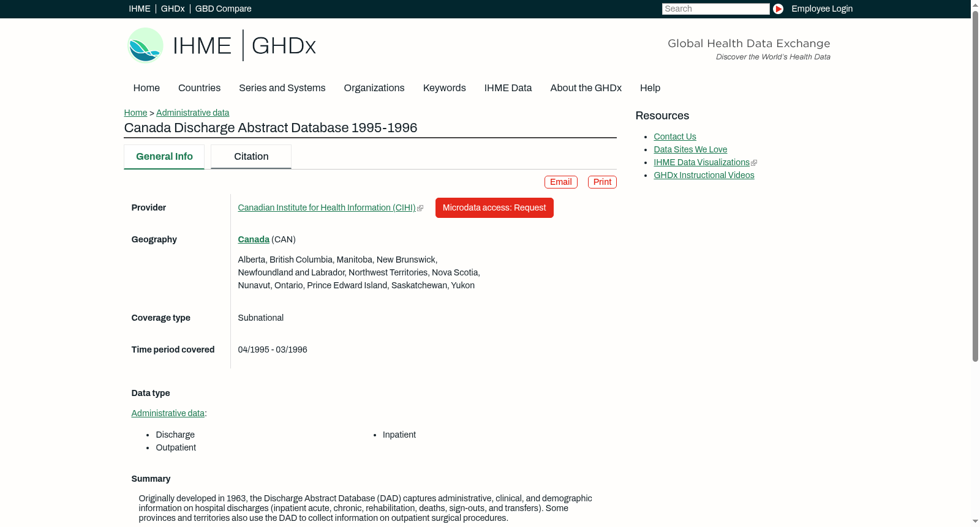The image size is (980, 527).
Task: Click the scrollbar up arrow
Action: [975, 4]
